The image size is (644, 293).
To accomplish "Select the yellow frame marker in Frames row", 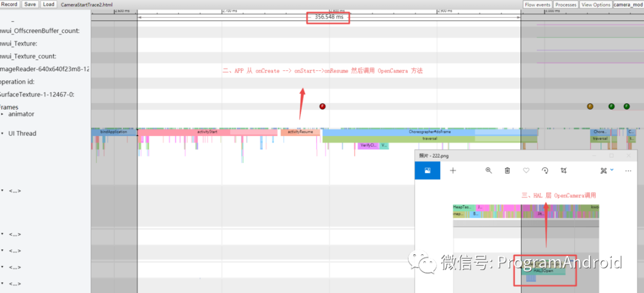I will click(590, 106).
